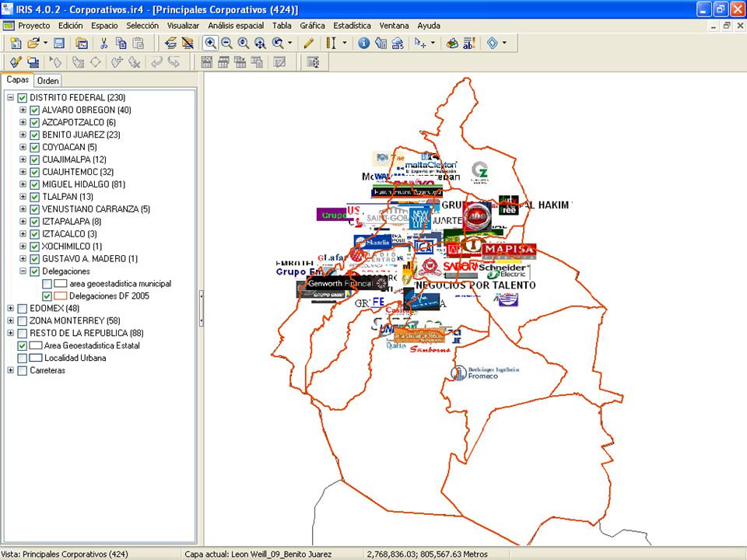The height and width of the screenshot is (560, 747).
Task: Select the Zoom in tool
Action: [210, 44]
